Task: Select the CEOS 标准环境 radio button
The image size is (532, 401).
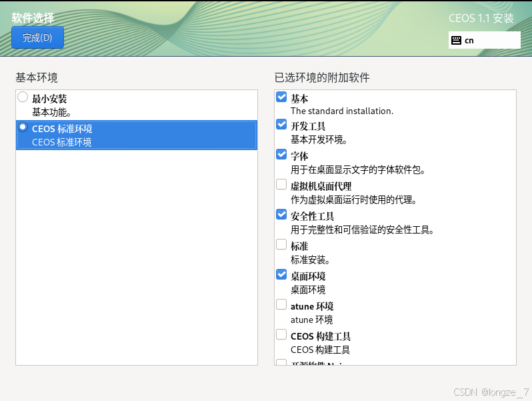Action: (23, 127)
